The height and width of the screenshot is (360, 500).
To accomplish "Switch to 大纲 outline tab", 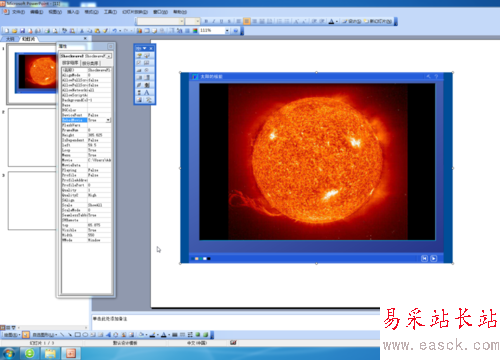I will pyautogui.click(x=10, y=39).
